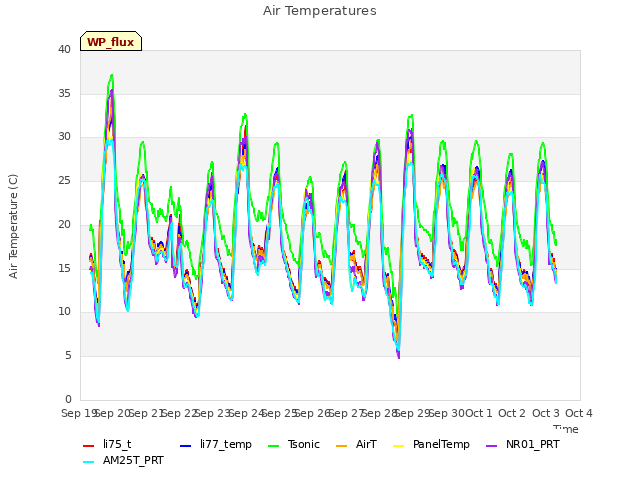
Task: Click the 0 y-axis tick label
Action: (68, 399)
